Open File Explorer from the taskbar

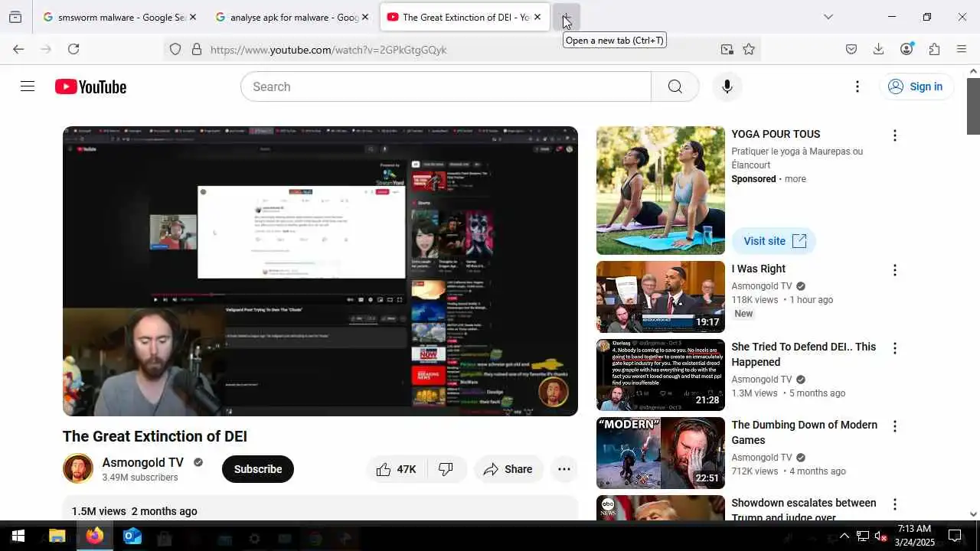[x=57, y=536]
